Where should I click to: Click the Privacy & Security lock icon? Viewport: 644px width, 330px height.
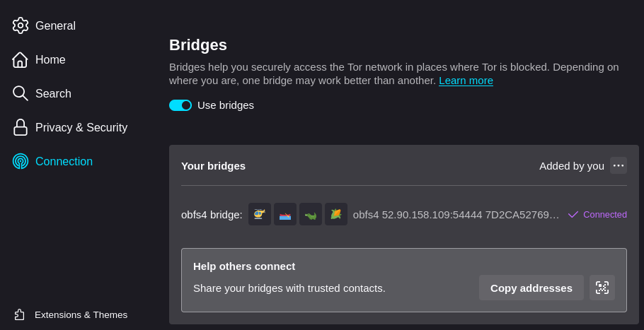[x=21, y=127]
